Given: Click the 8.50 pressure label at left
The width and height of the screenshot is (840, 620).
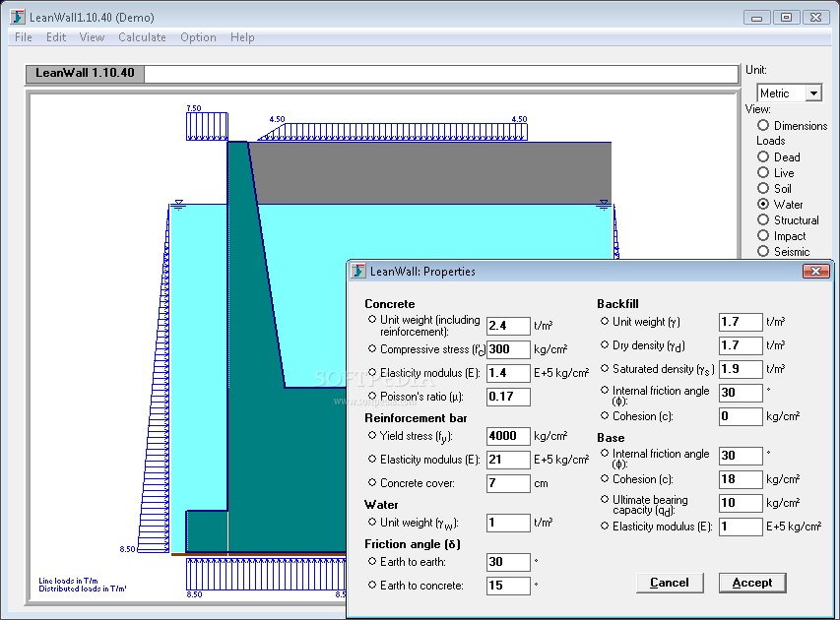Looking at the screenshot, I should click(127, 549).
